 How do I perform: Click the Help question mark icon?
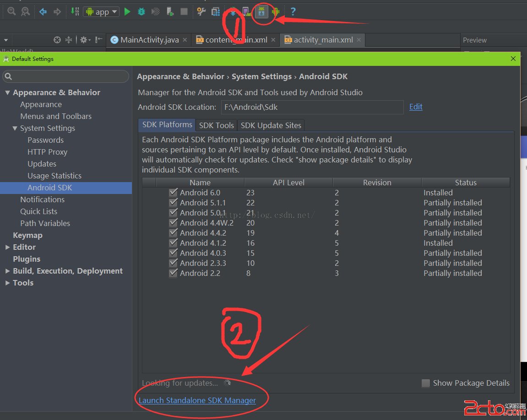(x=293, y=12)
